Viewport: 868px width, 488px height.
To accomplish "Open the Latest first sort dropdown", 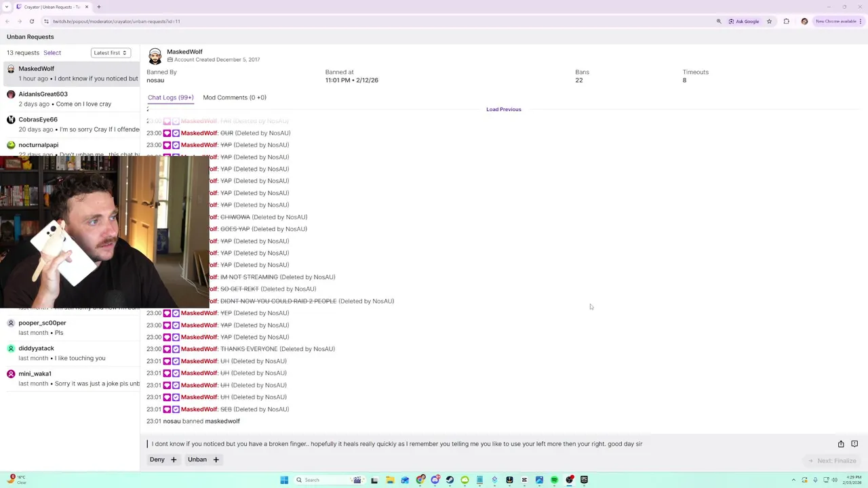I will click(x=110, y=53).
